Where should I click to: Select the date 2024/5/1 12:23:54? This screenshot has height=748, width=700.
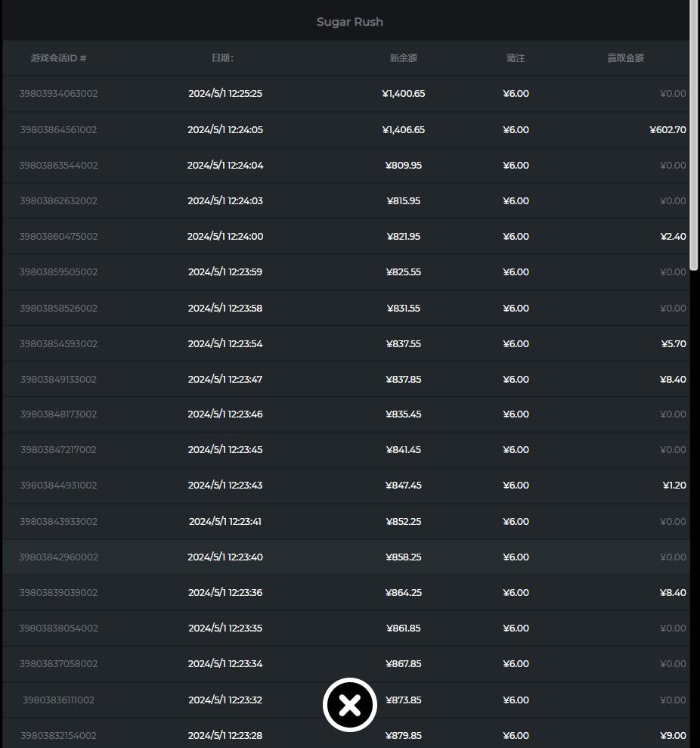point(225,343)
